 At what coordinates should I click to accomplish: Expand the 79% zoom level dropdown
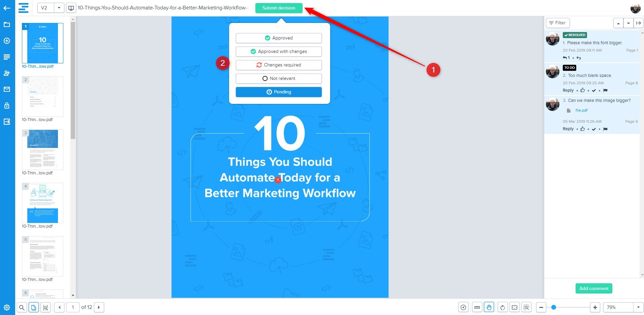[x=638, y=307]
